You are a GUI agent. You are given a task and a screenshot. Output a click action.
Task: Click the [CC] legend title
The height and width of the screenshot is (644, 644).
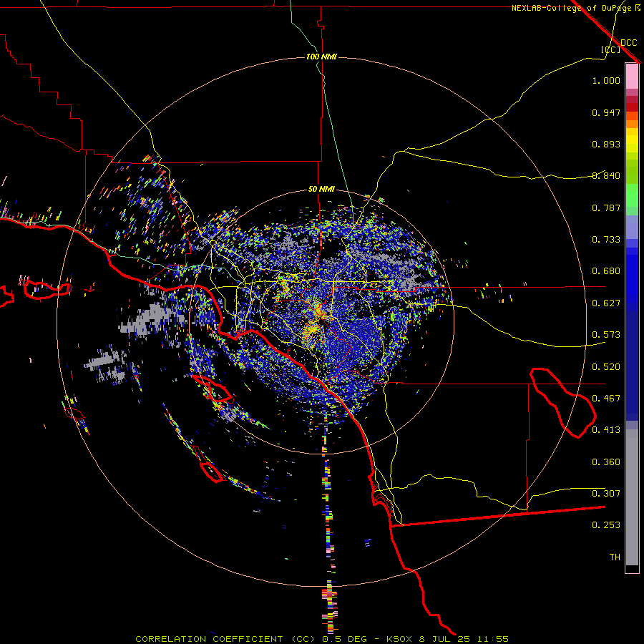[x=611, y=49]
